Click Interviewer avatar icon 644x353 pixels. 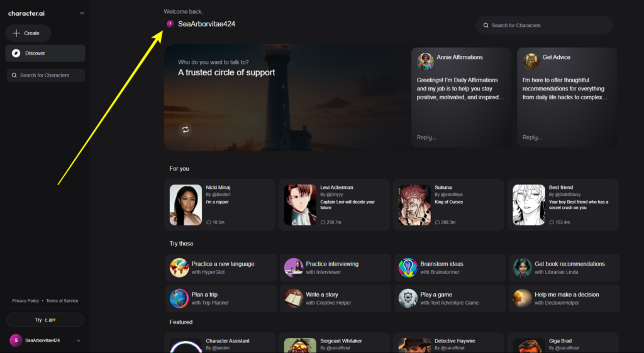tap(294, 268)
